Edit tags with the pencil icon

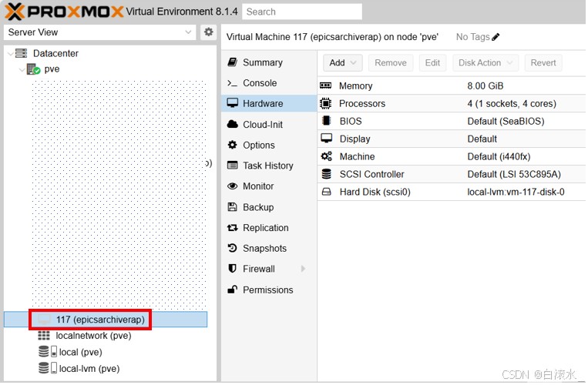coord(496,37)
